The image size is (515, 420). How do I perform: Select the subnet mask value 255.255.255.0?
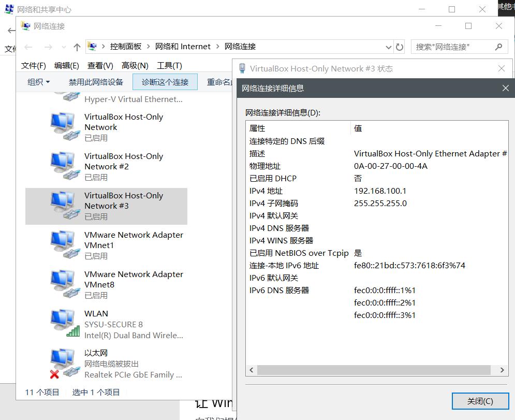click(x=380, y=204)
